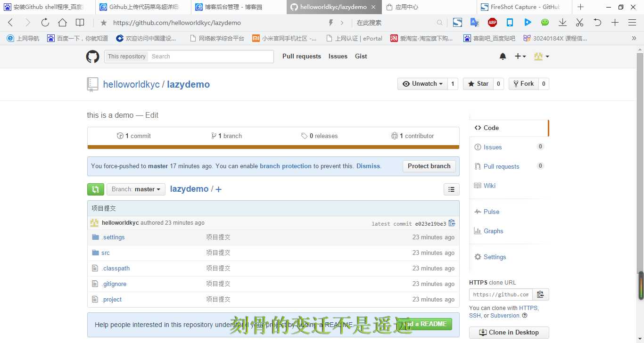
Task: Copy the latest commit SHA e023e19be3
Action: point(452,223)
